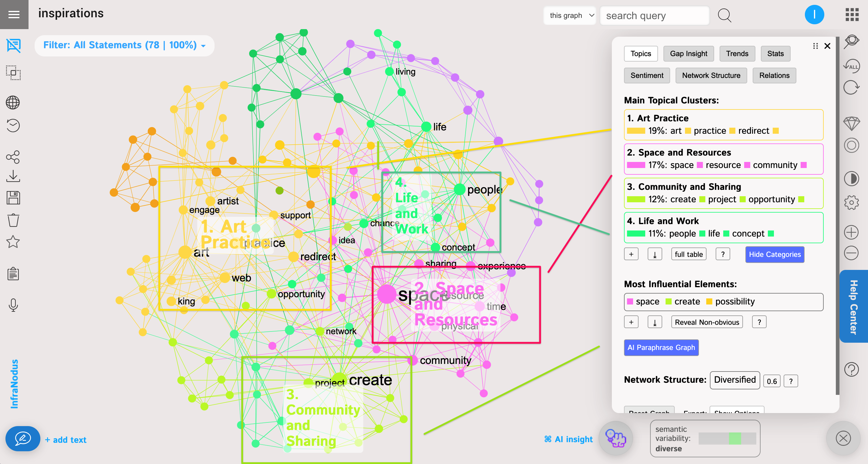Select the Life and Work cluster card

pyautogui.click(x=724, y=227)
